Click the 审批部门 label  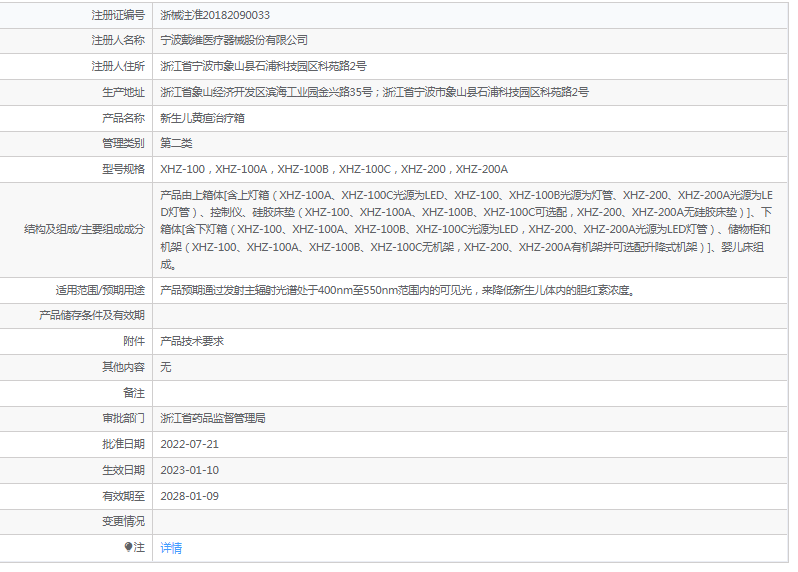124,418
